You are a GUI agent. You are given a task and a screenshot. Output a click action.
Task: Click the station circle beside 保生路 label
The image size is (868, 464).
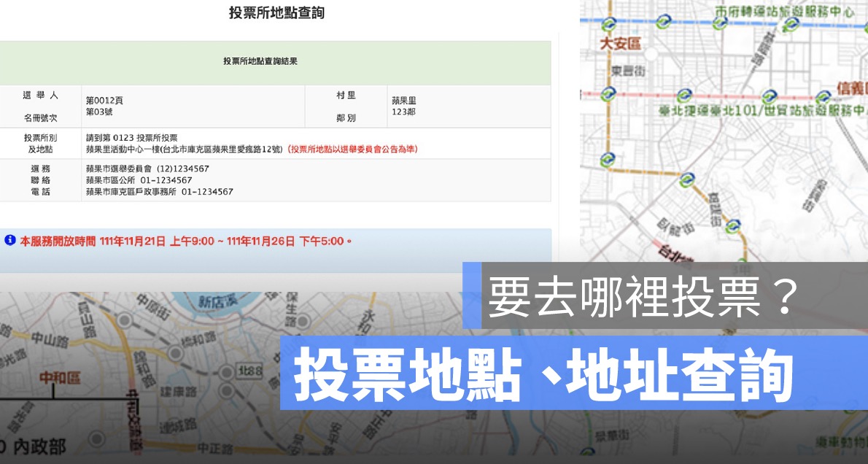303,320
